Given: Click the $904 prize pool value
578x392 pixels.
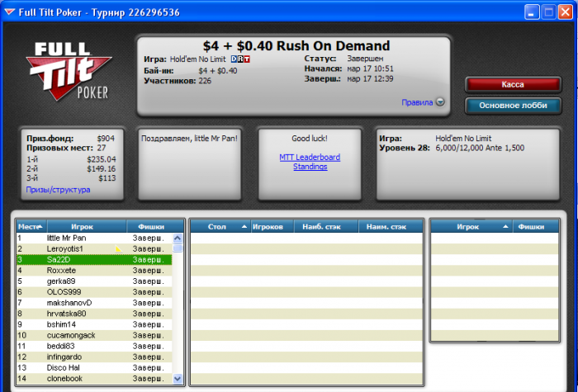Looking at the screenshot, I should pos(106,139).
